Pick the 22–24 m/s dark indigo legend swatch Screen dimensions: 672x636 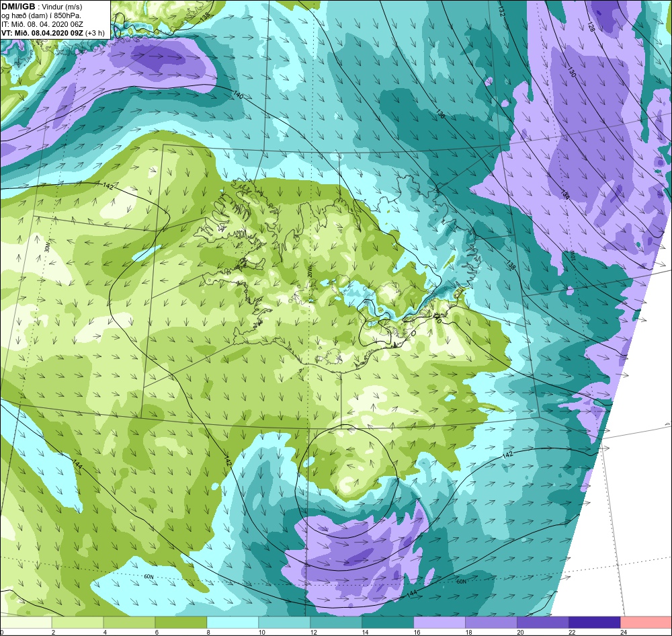click(595, 622)
